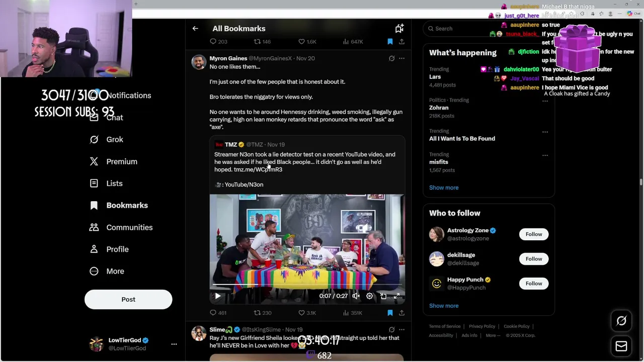The image size is (644, 362).
Task: Click the Grok icon on Myron Gaines post
Action: coord(391,58)
